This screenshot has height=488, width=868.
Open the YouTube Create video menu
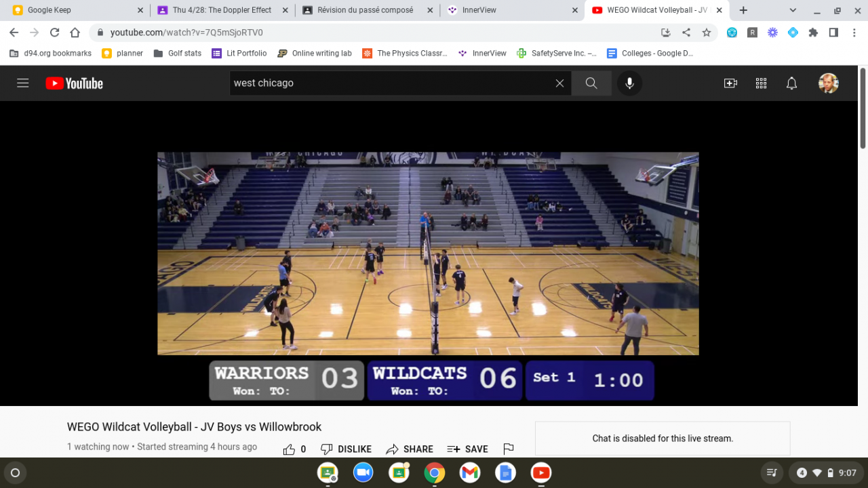(x=730, y=83)
